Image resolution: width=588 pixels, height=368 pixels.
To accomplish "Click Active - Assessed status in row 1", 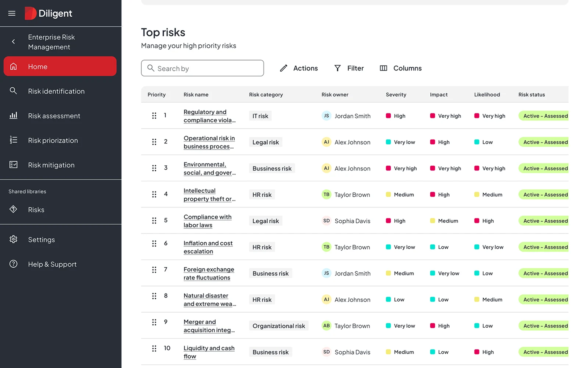I will click(543, 116).
